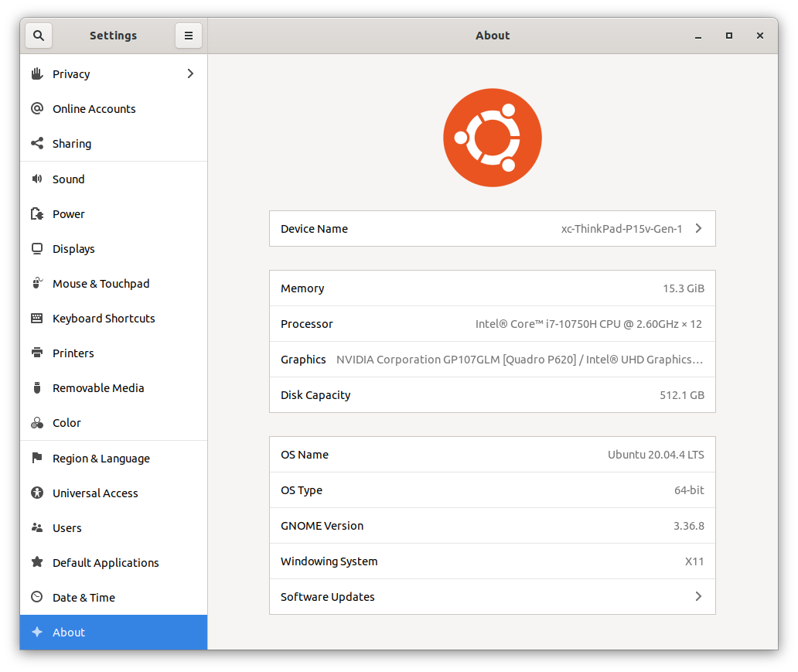Open the hamburger menu button
Screen dimensions: 798x672
[189, 36]
